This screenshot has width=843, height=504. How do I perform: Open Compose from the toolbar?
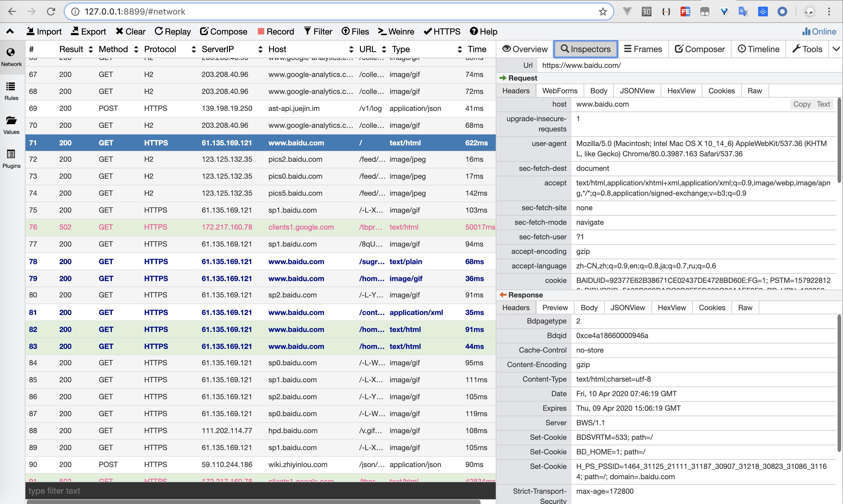click(223, 31)
